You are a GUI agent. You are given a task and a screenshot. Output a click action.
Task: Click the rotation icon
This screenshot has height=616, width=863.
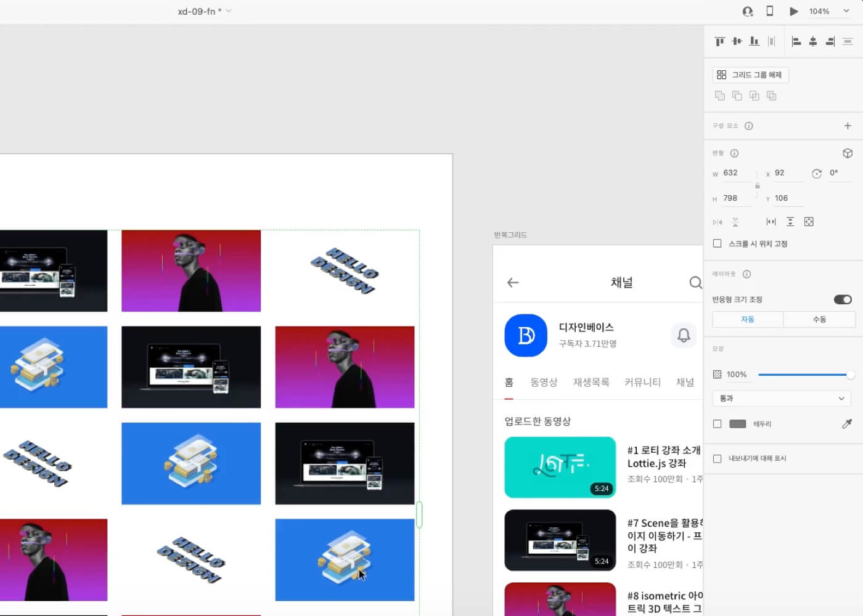point(817,174)
